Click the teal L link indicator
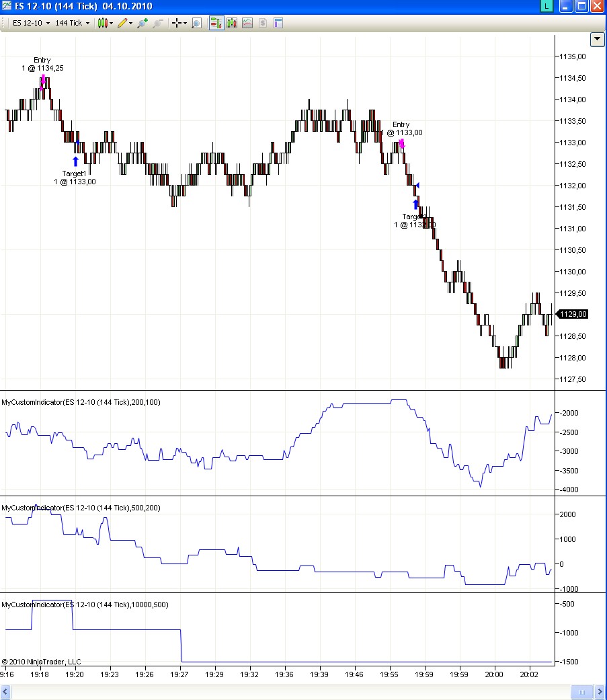This screenshot has height=700, width=607. [x=547, y=6]
